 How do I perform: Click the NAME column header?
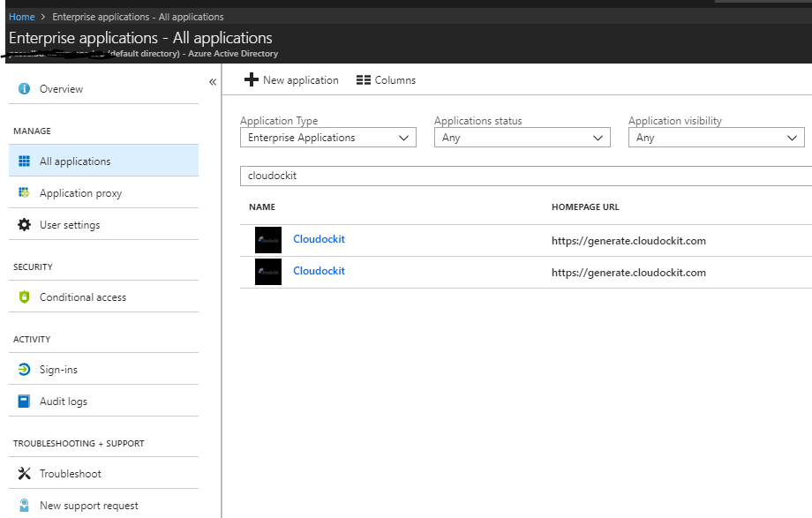[262, 206]
